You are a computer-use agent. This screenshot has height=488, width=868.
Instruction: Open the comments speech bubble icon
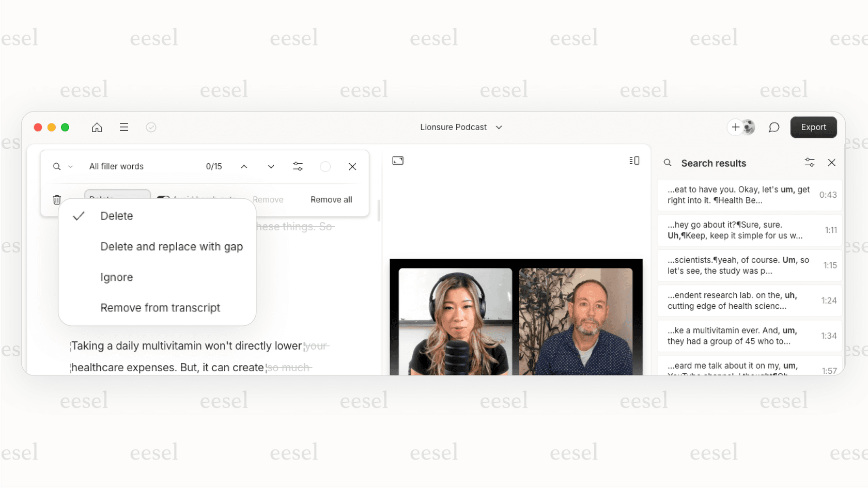coord(773,127)
